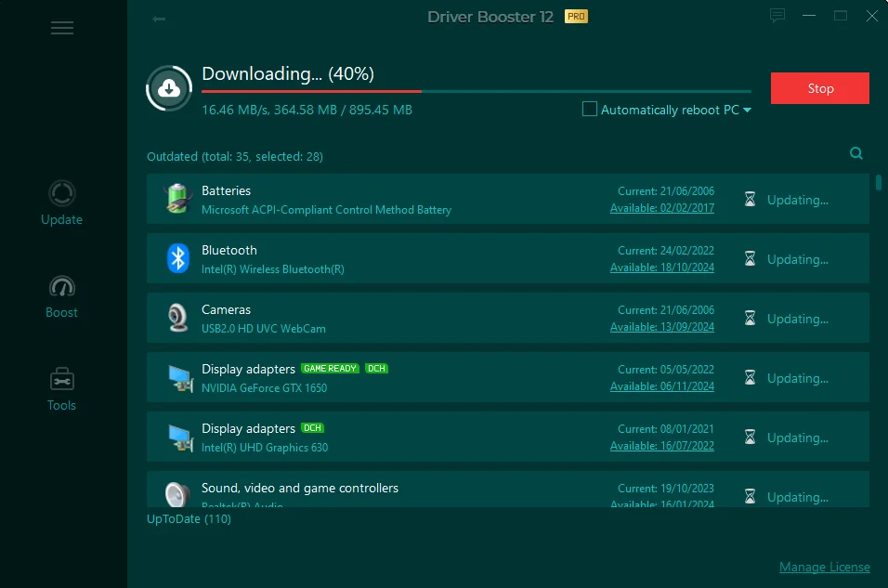The height and width of the screenshot is (588, 888).
Task: Go back using the arrow icon
Action: [x=159, y=20]
